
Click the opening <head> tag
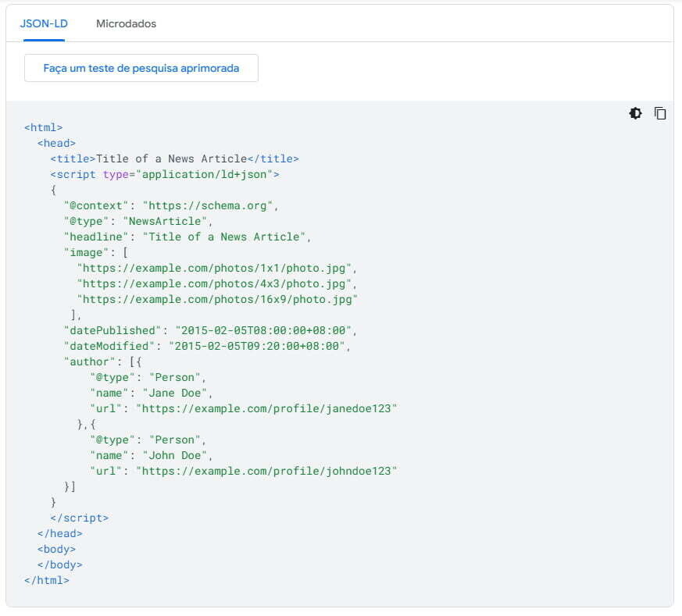56,144
